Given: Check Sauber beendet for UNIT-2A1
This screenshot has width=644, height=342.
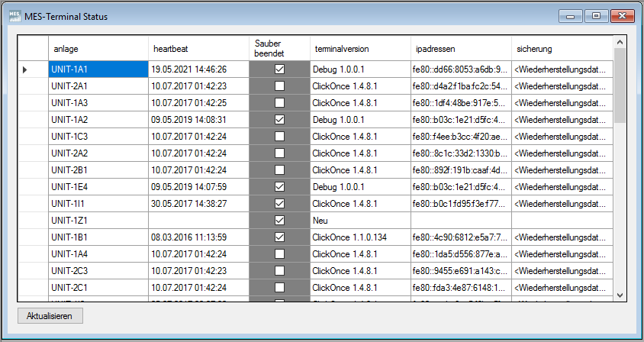Looking at the screenshot, I should (279, 86).
